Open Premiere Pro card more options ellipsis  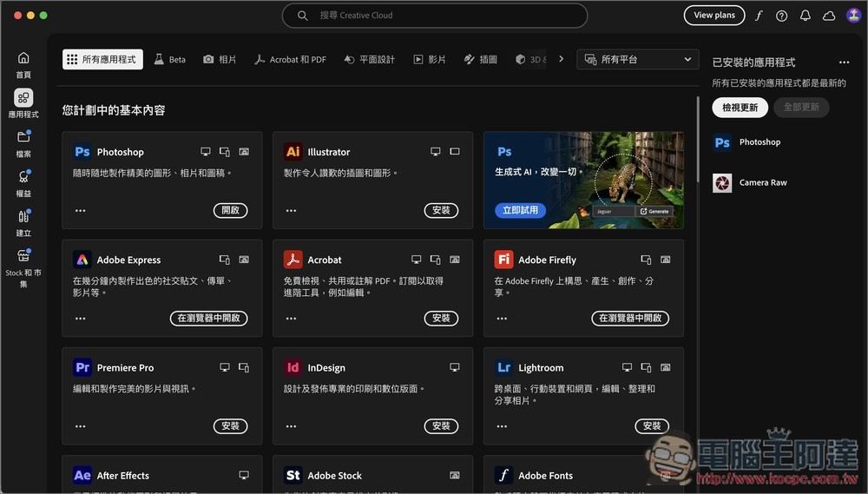pyautogui.click(x=80, y=426)
